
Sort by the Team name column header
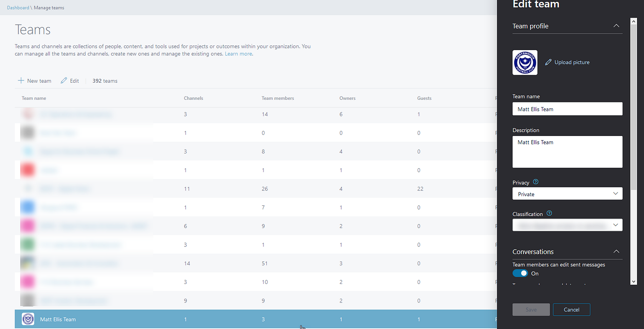tap(34, 98)
